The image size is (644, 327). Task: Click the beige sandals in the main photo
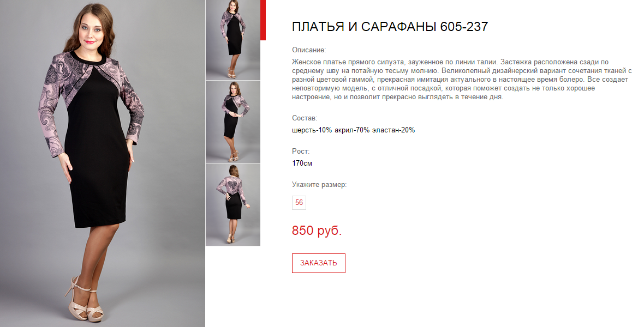point(84,300)
